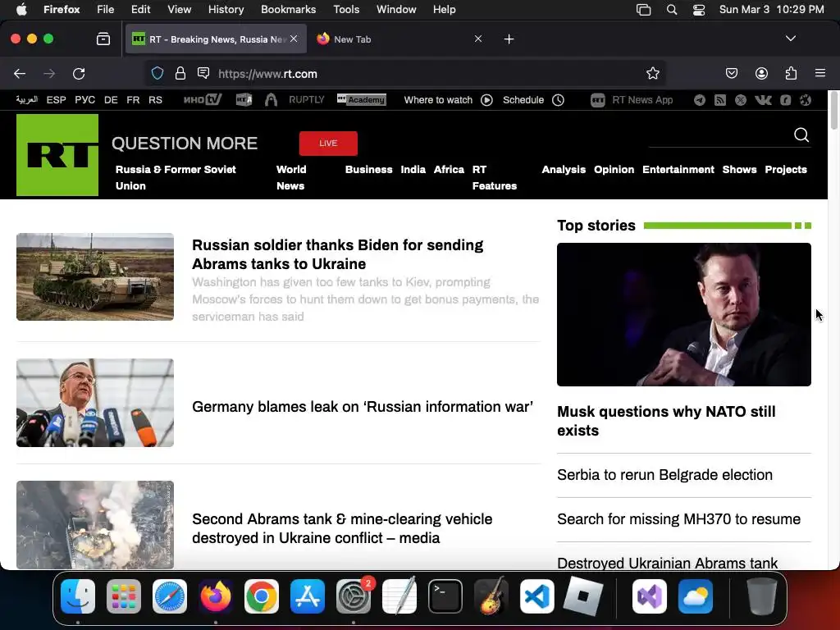Open 'Serbia to rerun Belgrade election'

(664, 475)
